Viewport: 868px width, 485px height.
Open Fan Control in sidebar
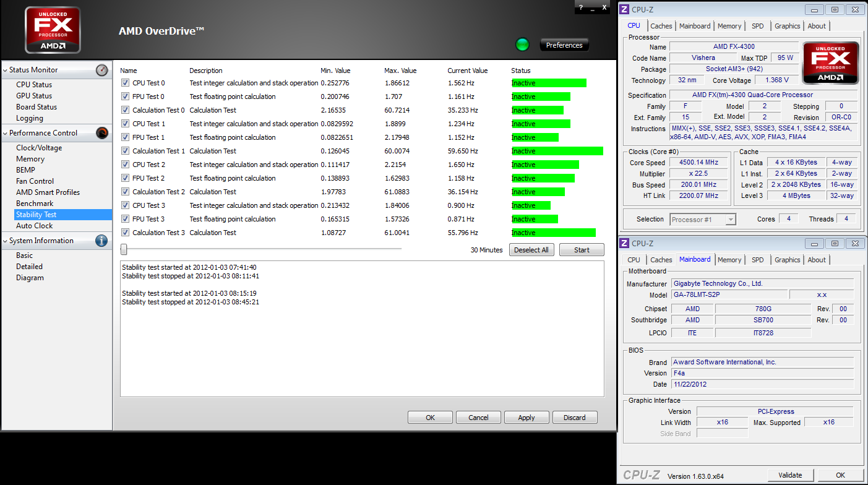coord(35,181)
